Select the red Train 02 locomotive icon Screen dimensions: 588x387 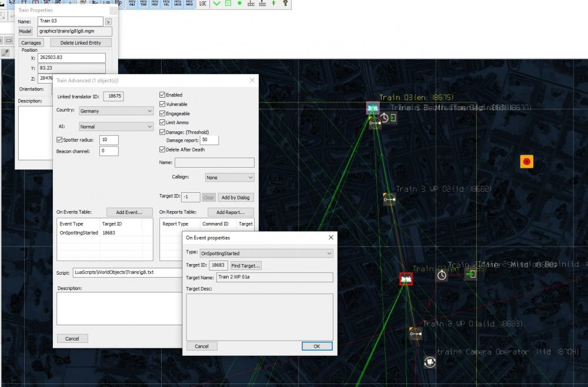[406, 279]
